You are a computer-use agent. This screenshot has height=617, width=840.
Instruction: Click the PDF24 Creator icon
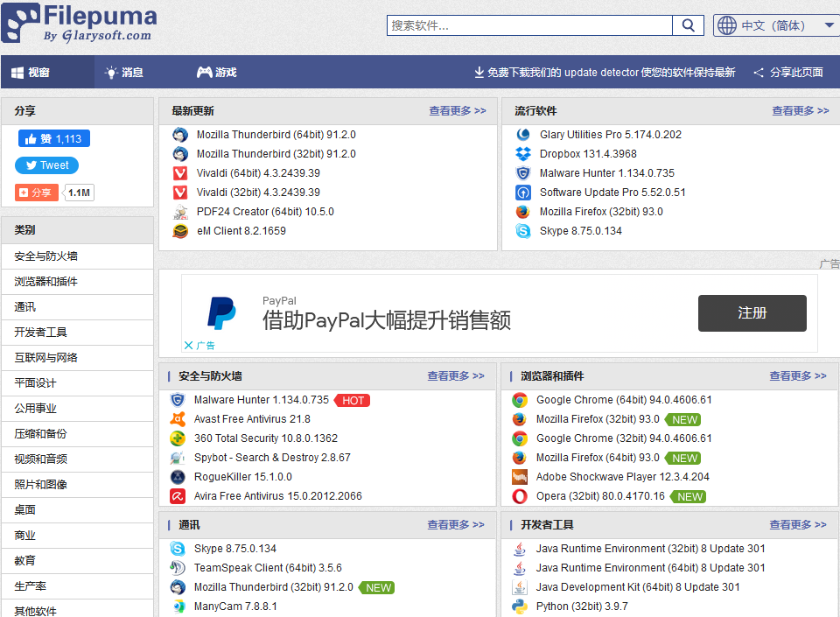[x=180, y=212]
